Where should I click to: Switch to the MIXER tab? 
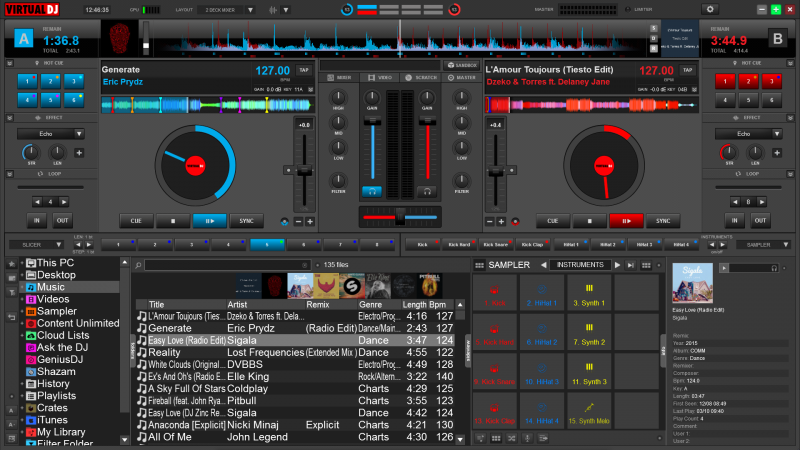339,78
